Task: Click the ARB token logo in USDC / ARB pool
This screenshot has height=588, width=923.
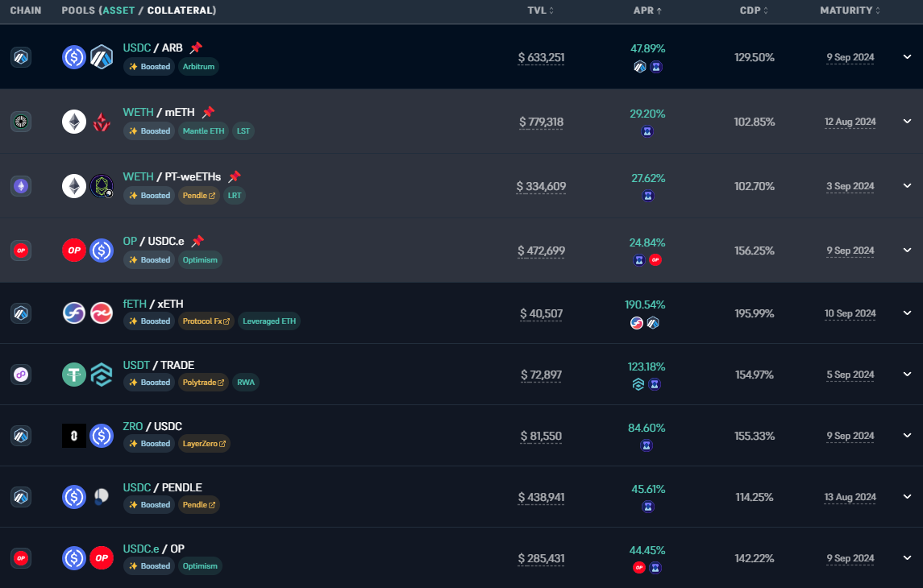Action: coord(102,57)
